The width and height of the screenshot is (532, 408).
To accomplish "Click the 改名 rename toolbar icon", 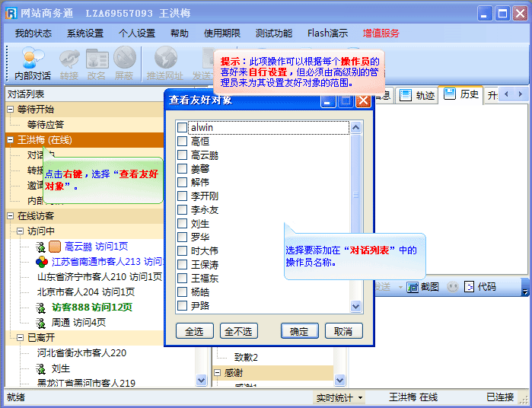I will click(x=97, y=62).
